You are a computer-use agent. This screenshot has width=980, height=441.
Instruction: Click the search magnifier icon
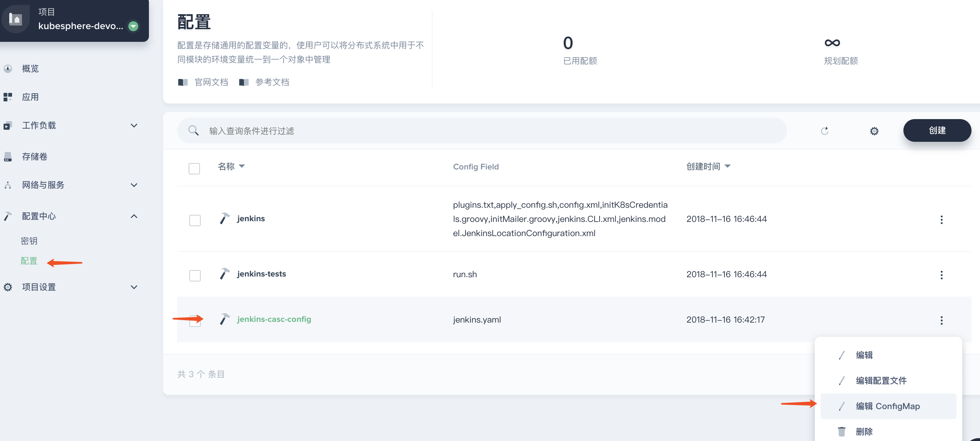pyautogui.click(x=194, y=130)
